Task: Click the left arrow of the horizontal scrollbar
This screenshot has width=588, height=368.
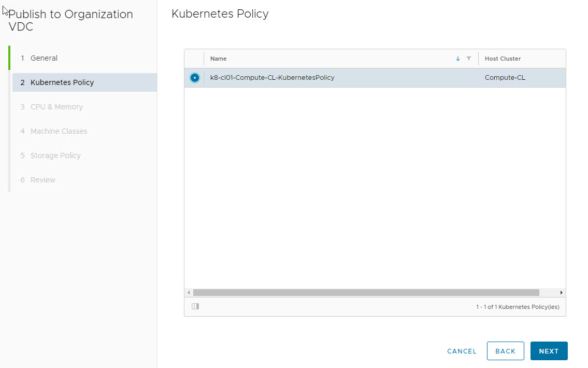Action: [189, 293]
